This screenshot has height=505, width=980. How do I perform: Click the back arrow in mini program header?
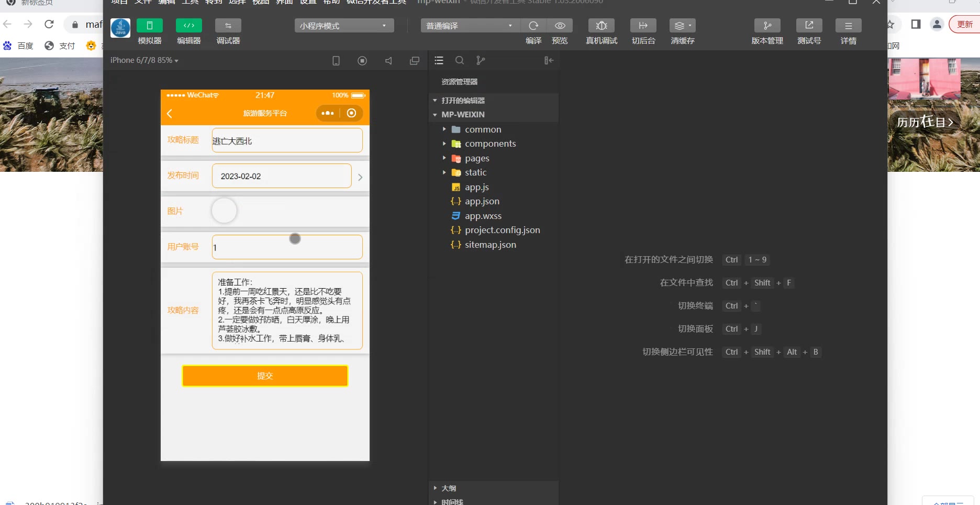pos(170,114)
